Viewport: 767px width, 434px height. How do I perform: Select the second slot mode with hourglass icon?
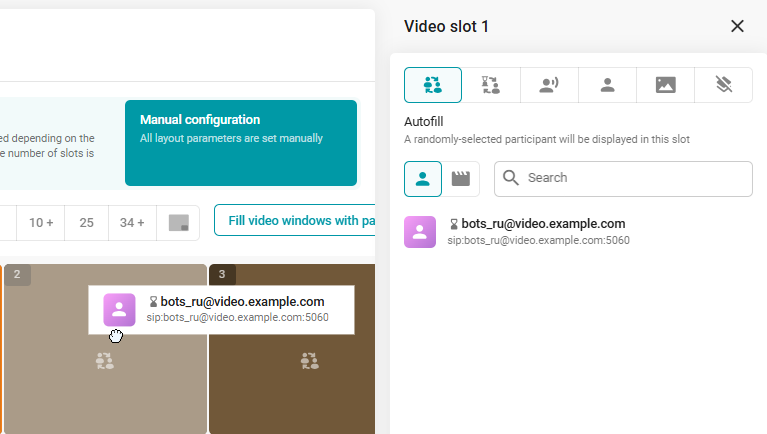(x=491, y=85)
